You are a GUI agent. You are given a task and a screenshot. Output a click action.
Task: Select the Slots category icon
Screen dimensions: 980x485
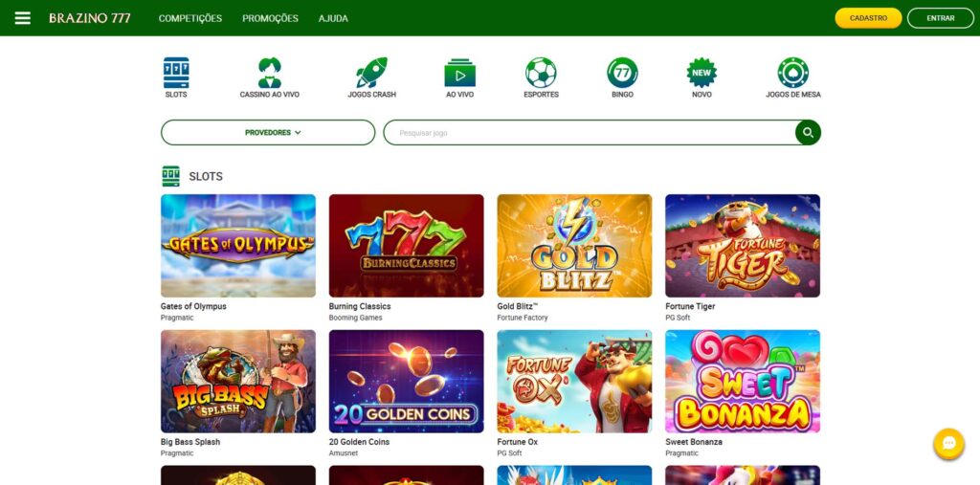(x=176, y=73)
